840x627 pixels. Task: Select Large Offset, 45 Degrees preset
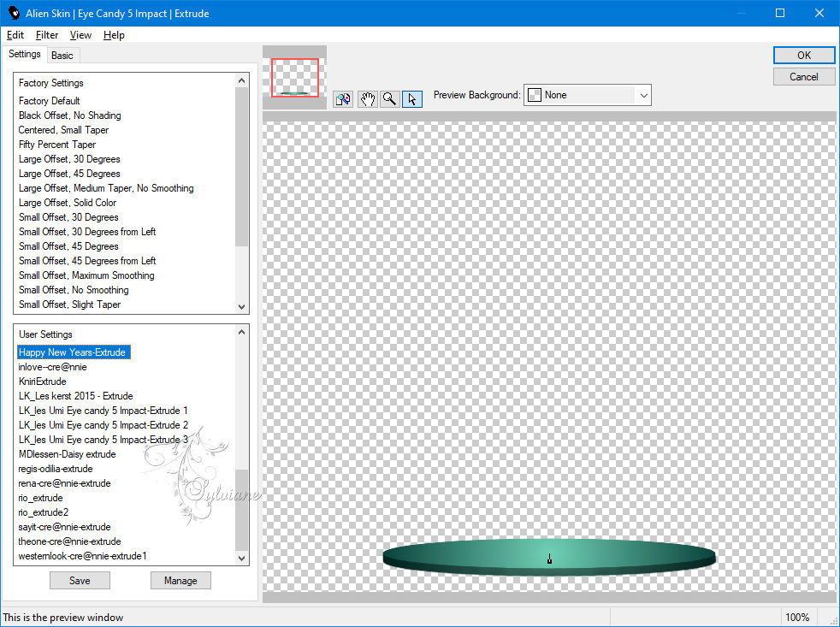(69, 174)
